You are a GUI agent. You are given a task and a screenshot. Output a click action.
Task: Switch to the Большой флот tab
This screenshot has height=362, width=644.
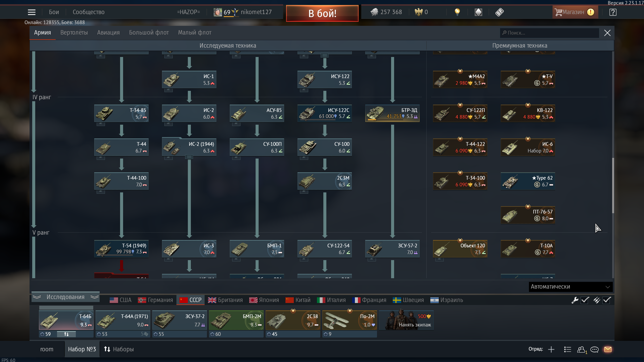(x=149, y=33)
